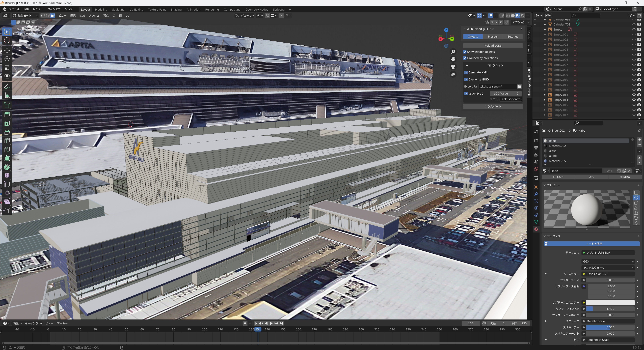
Task: Toggle camera view with camera gizmo
Action: 453,67
